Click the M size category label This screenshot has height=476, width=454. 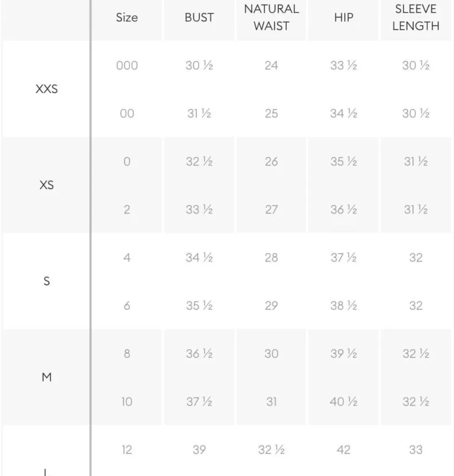[46, 377]
